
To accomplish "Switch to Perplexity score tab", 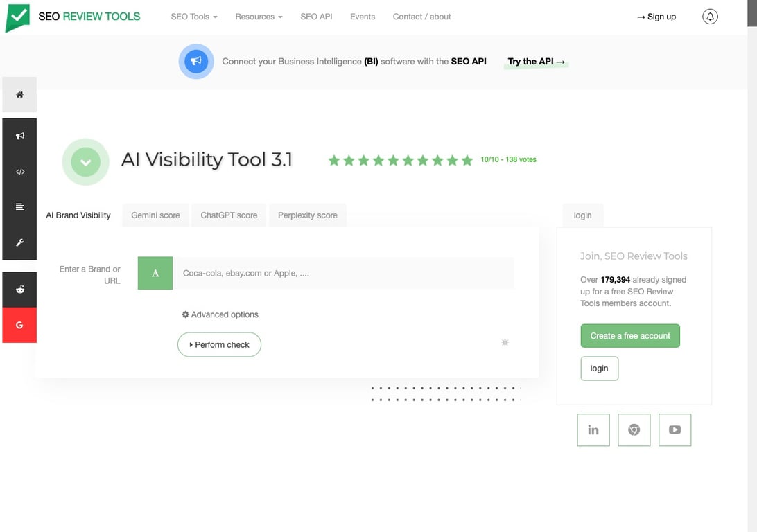I will click(x=308, y=215).
